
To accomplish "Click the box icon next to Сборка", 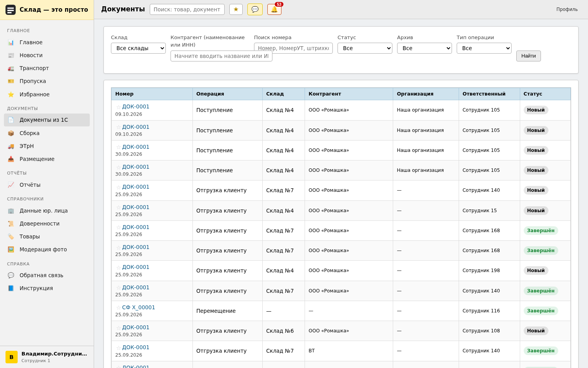I will [x=11, y=133].
